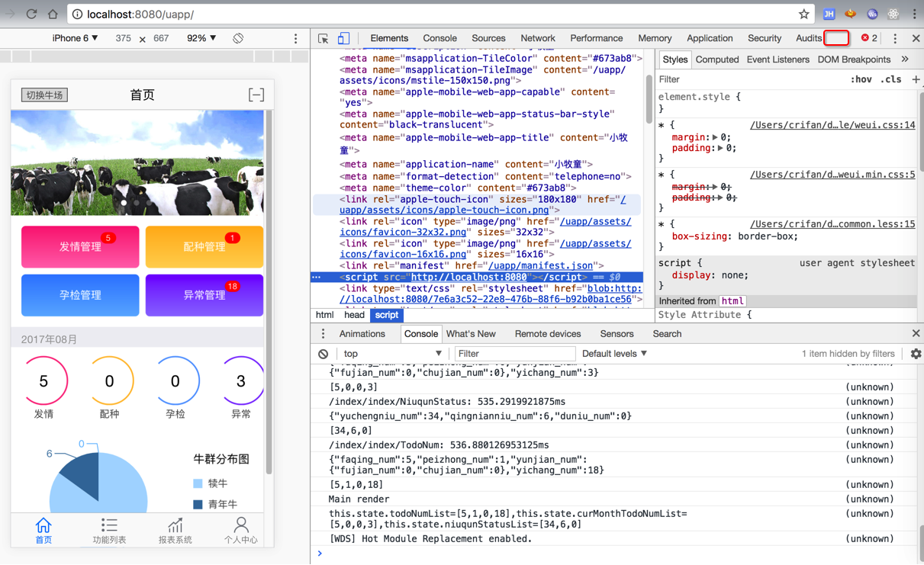
Task: Open the 92% zoom dropdown
Action: pyautogui.click(x=201, y=38)
